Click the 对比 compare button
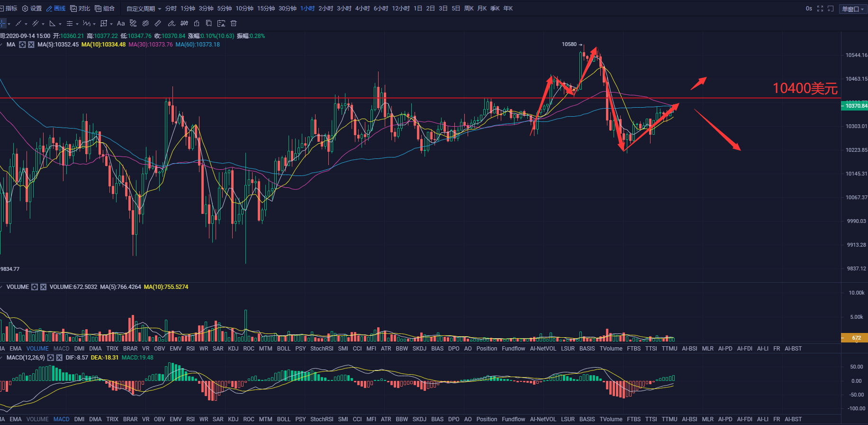 80,9
